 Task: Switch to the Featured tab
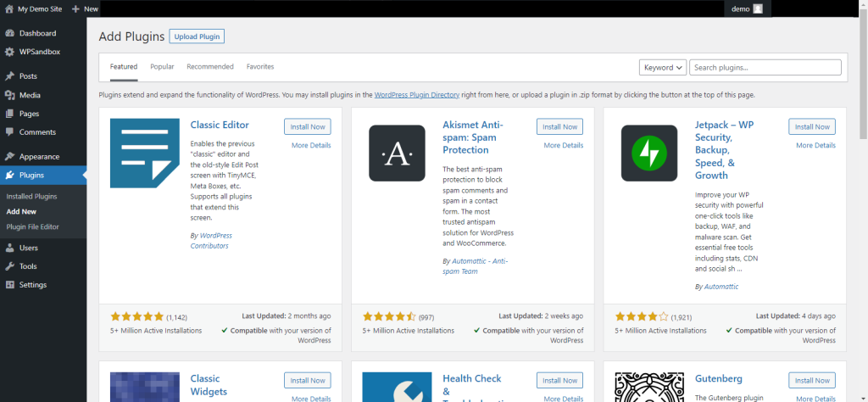pos(124,66)
